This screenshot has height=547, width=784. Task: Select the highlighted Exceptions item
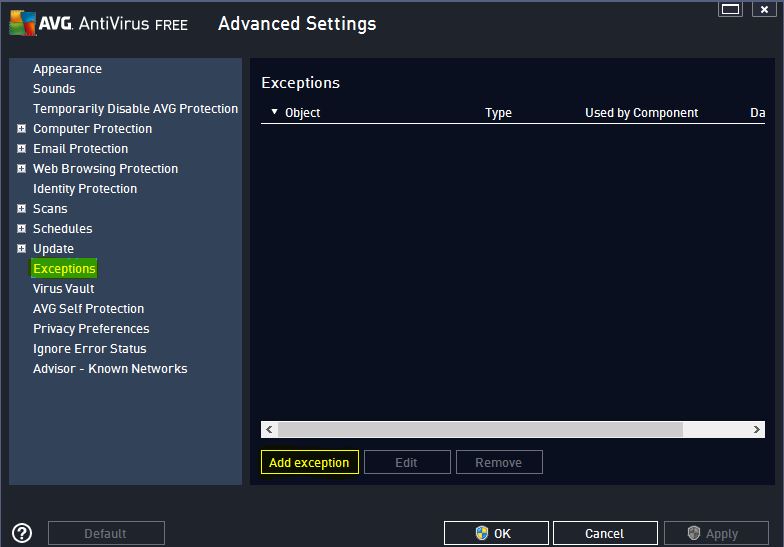coord(64,268)
